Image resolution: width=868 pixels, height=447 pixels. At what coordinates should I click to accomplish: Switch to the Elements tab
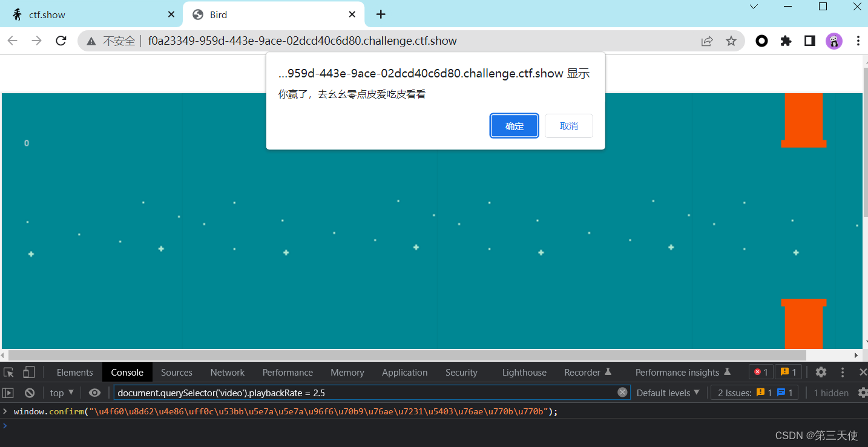coord(75,372)
